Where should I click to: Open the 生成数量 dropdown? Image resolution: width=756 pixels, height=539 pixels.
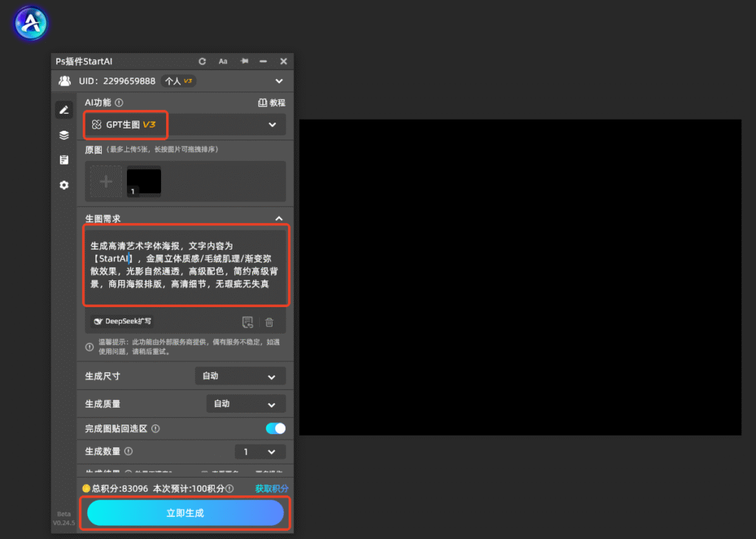260,452
